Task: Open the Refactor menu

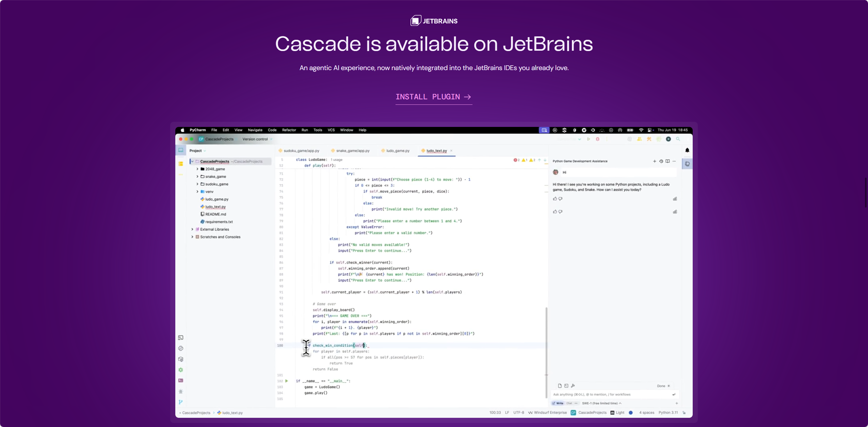Action: tap(289, 130)
